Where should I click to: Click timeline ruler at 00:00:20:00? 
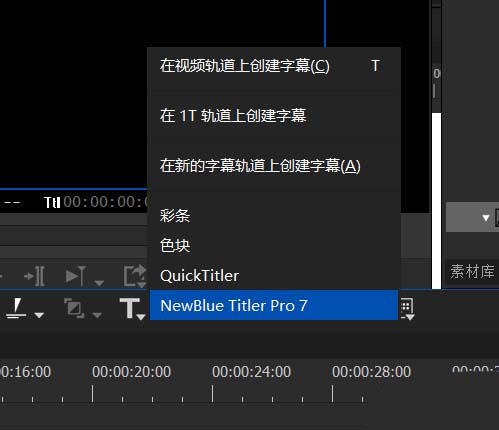point(132,372)
